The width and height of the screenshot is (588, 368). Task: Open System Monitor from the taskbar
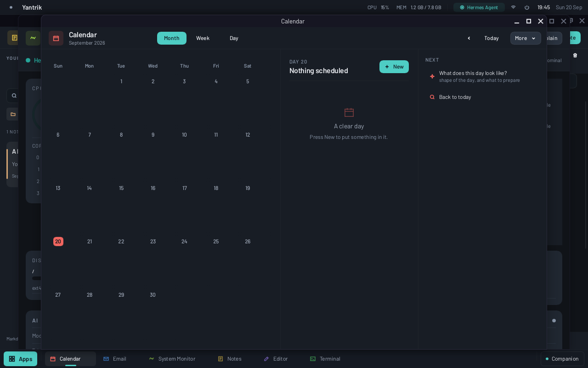[172, 359]
